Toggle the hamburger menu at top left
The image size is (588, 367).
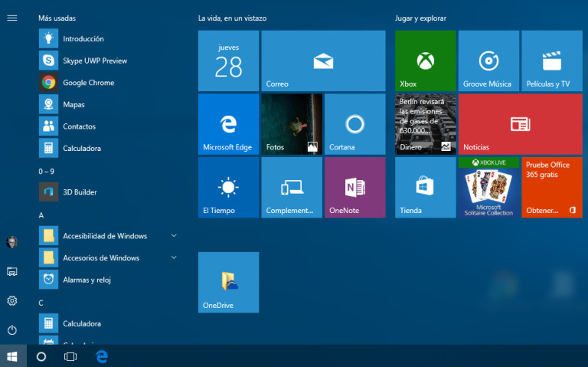click(11, 18)
